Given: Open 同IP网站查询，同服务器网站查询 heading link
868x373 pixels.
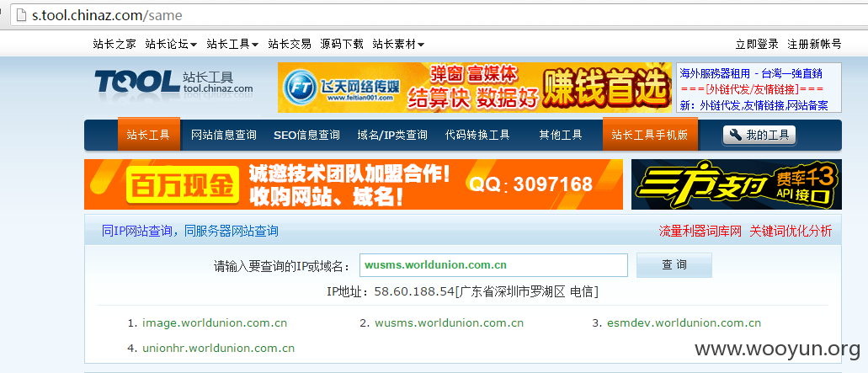Looking at the screenshot, I should click(190, 231).
